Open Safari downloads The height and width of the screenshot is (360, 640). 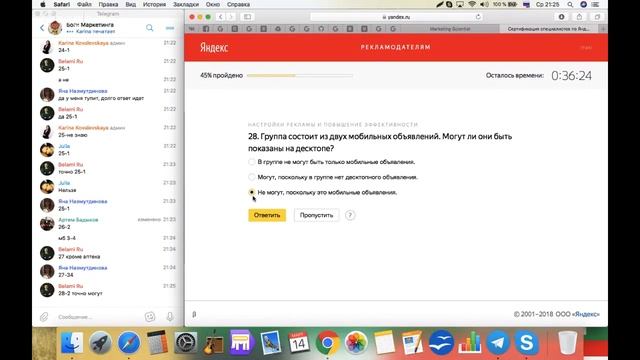pyautogui.click(x=562, y=17)
